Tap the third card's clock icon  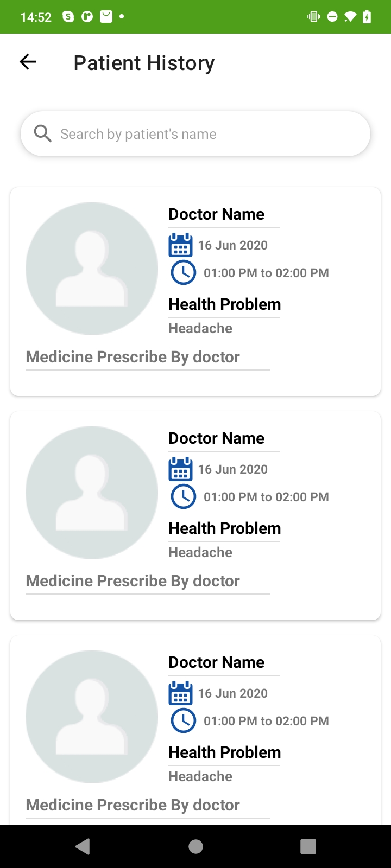click(x=184, y=720)
